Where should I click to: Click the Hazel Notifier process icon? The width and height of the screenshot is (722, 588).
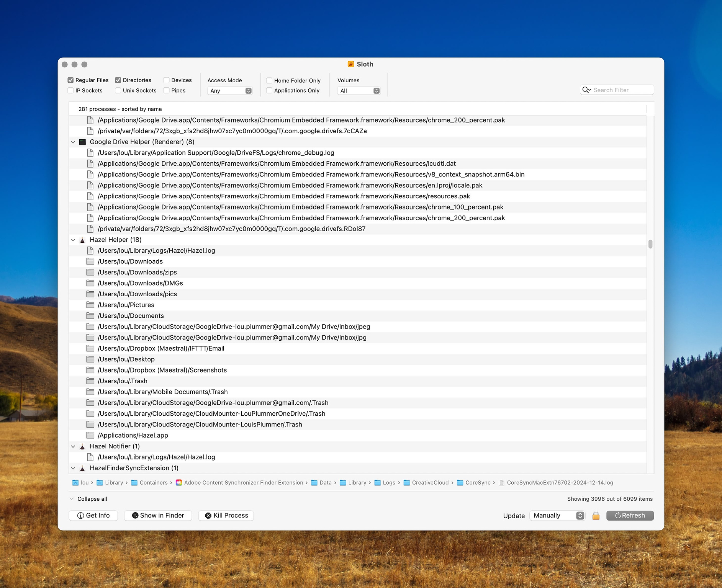(82, 446)
